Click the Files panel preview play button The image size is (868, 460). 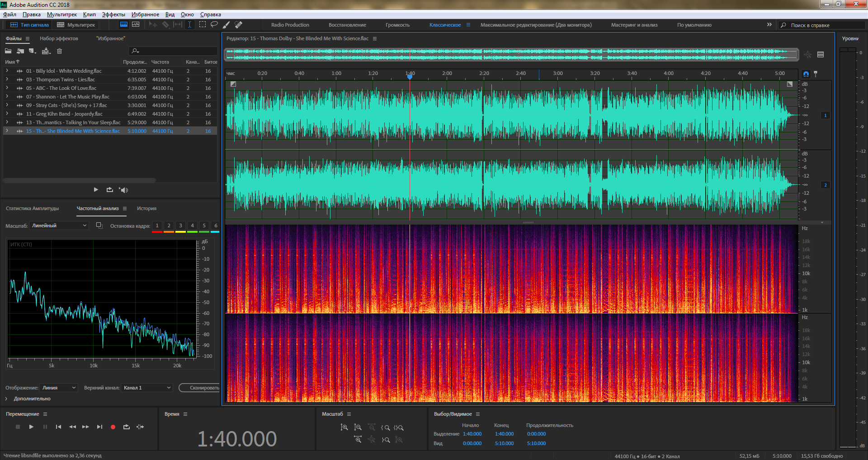pyautogui.click(x=96, y=190)
